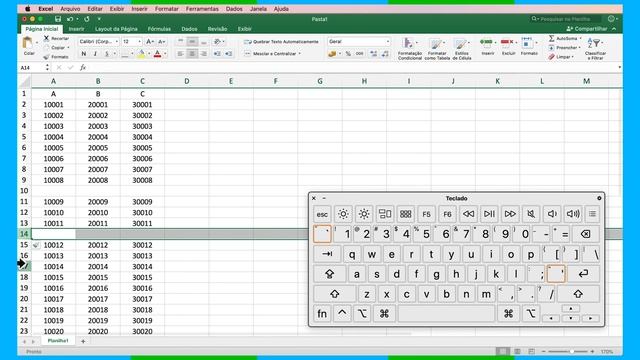Decrease font size with small A icon
This screenshot has height=360, width=640.
[162, 42]
